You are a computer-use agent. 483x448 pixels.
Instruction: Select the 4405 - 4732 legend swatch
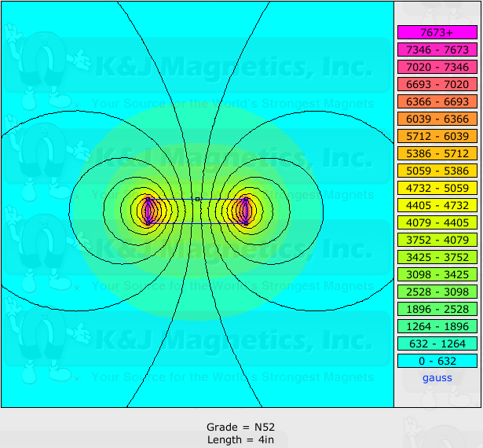point(437,205)
